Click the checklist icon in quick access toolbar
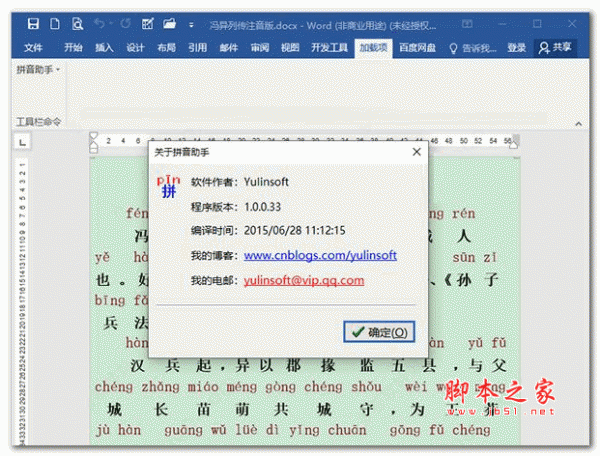This screenshot has width=600, height=456. 148,24
